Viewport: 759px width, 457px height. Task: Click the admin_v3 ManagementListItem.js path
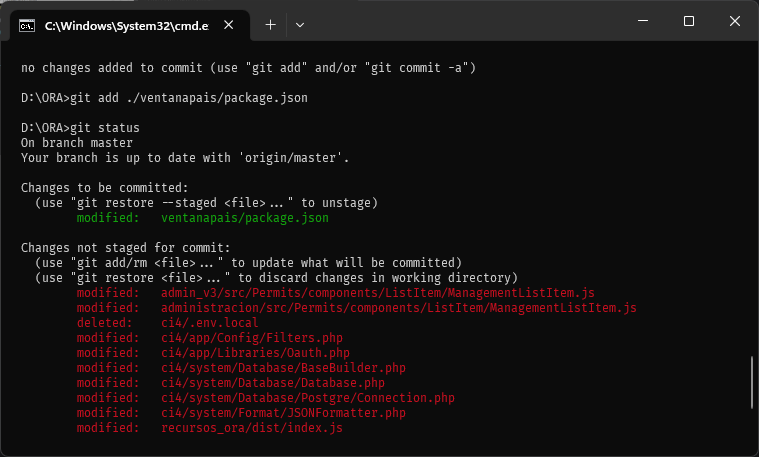pyautogui.click(x=378, y=293)
